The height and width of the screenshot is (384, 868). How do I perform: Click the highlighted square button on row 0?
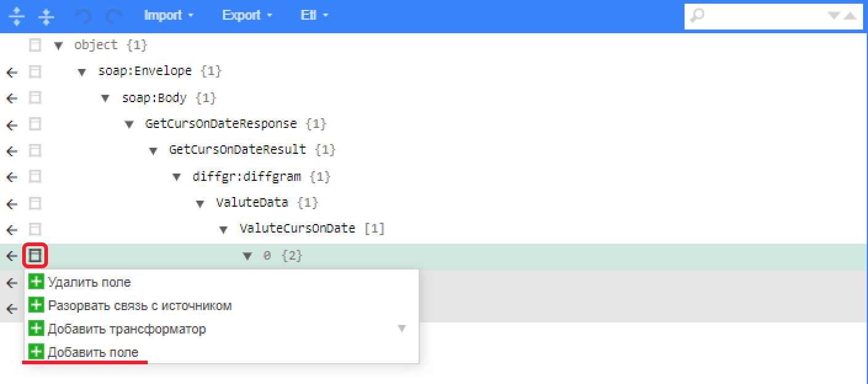[35, 255]
